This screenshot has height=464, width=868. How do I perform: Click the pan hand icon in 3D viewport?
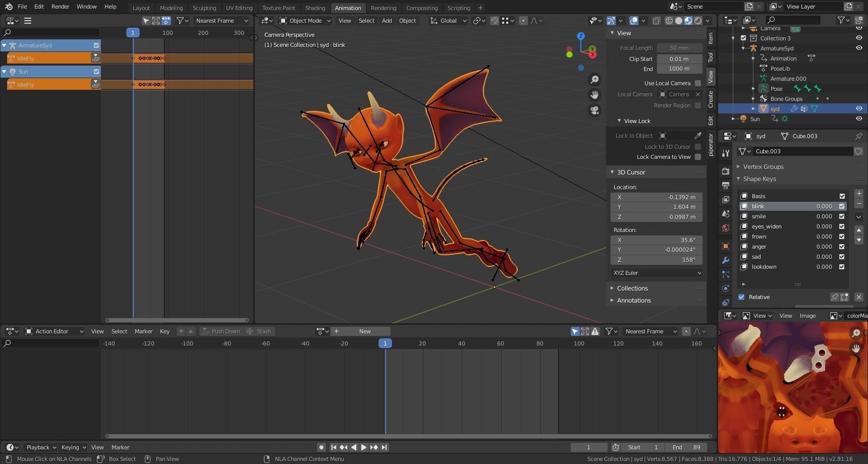pyautogui.click(x=594, y=95)
